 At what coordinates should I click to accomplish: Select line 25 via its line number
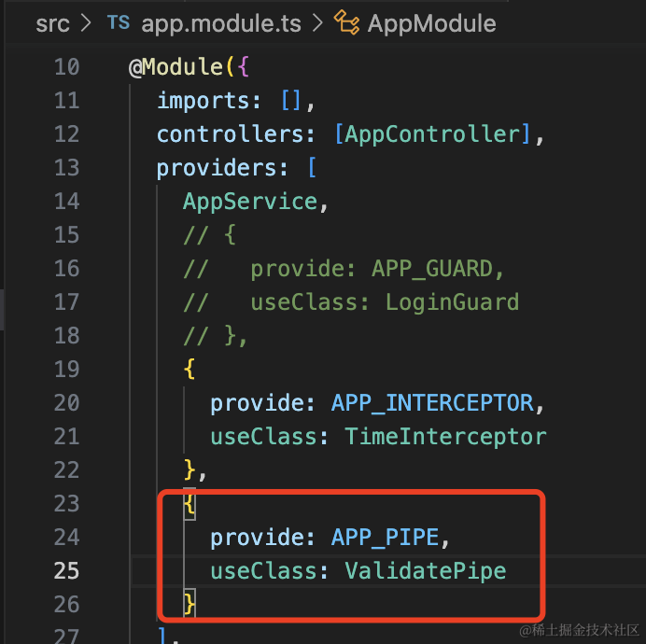[66, 570]
